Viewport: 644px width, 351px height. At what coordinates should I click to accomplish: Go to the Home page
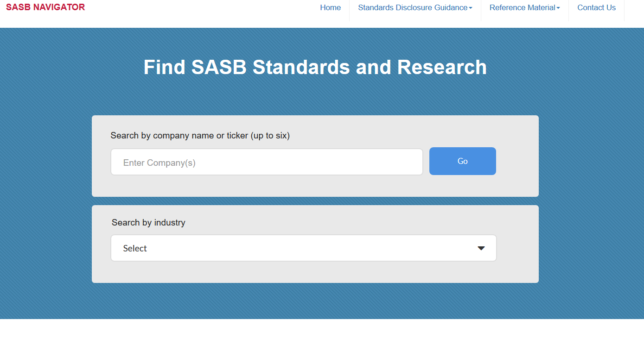[330, 8]
